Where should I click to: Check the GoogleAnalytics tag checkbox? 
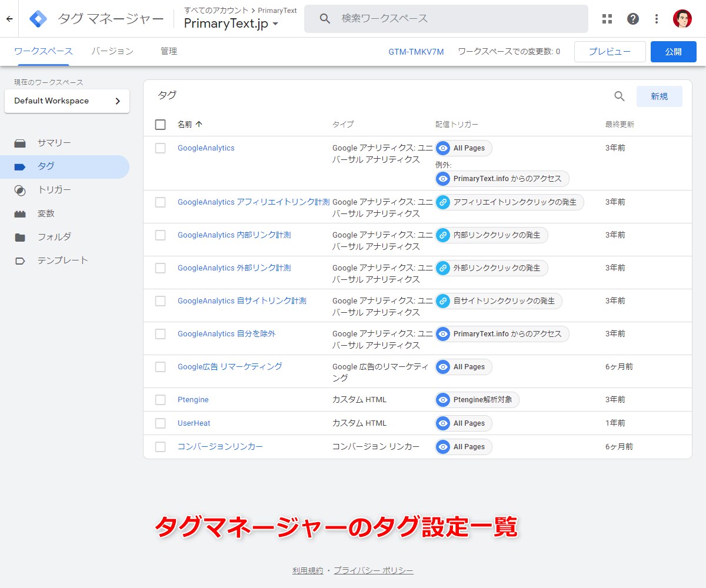[x=161, y=148]
